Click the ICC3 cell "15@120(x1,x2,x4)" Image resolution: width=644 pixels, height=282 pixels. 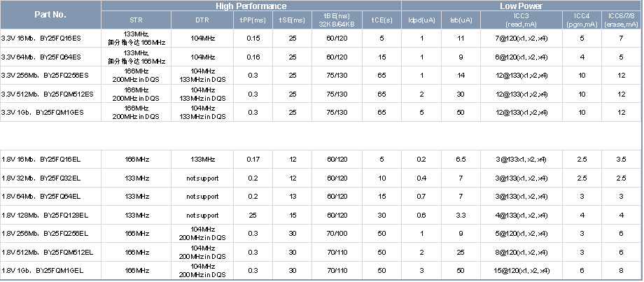coord(521,271)
